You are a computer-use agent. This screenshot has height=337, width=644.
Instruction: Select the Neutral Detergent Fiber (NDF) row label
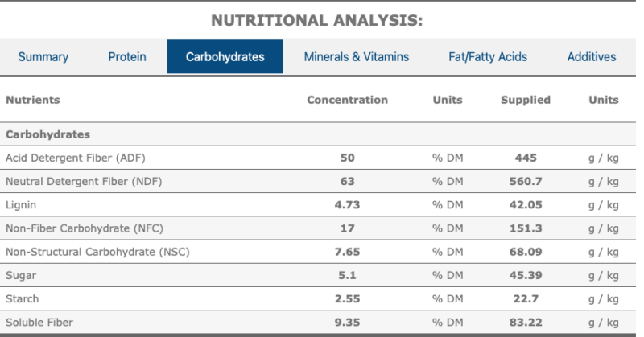(x=84, y=181)
